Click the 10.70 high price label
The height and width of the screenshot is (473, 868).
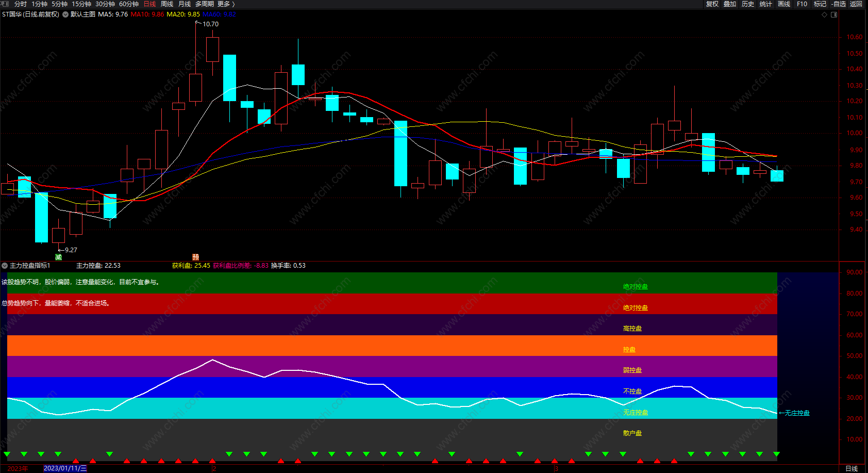point(210,24)
